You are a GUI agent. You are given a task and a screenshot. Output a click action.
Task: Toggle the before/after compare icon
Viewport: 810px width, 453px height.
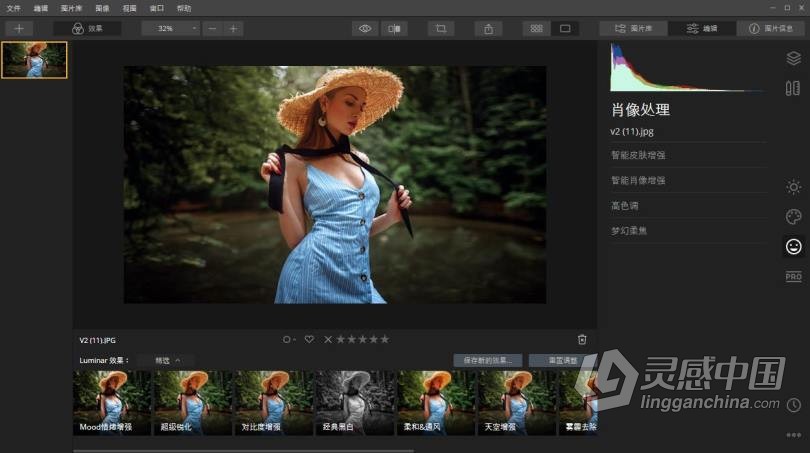[394, 28]
